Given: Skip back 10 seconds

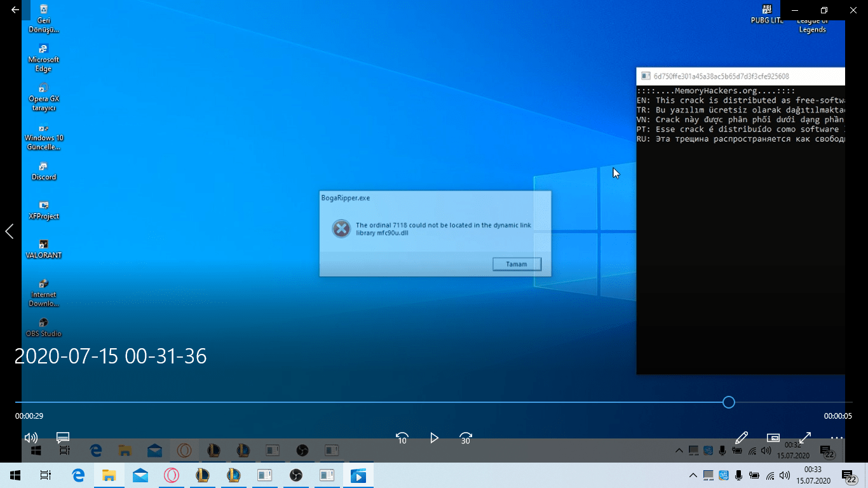Looking at the screenshot, I should tap(402, 438).
